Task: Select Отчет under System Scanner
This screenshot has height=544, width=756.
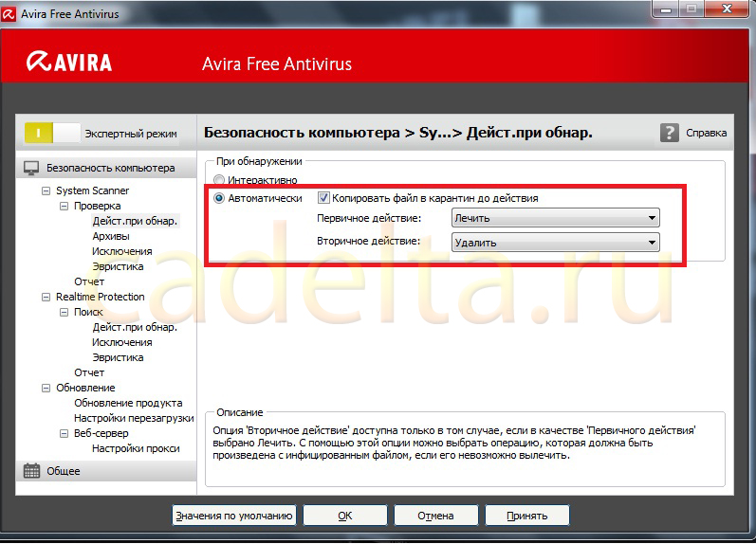Action: (89, 281)
